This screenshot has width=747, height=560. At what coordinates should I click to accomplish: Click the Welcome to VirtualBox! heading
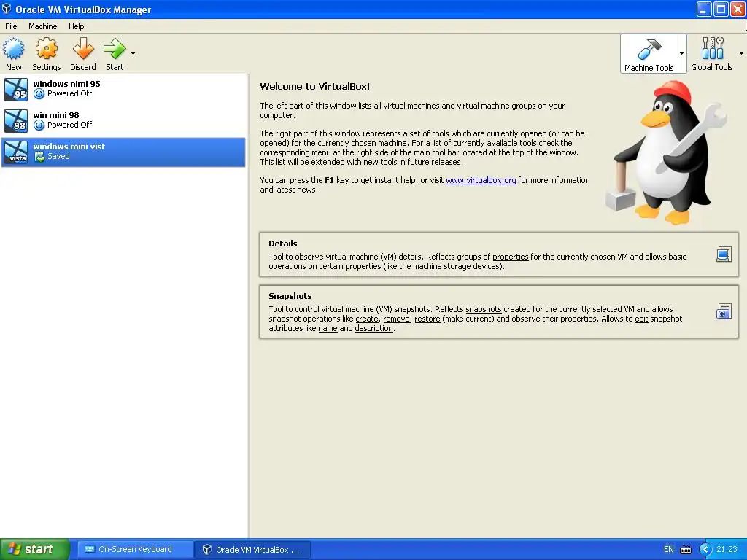pyautogui.click(x=315, y=86)
